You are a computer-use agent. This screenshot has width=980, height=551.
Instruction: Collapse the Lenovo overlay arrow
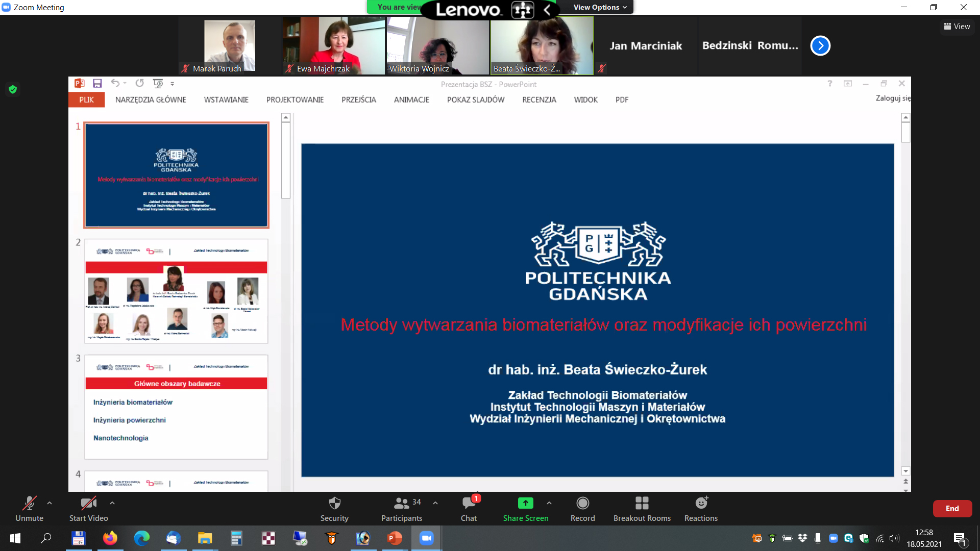click(x=547, y=9)
